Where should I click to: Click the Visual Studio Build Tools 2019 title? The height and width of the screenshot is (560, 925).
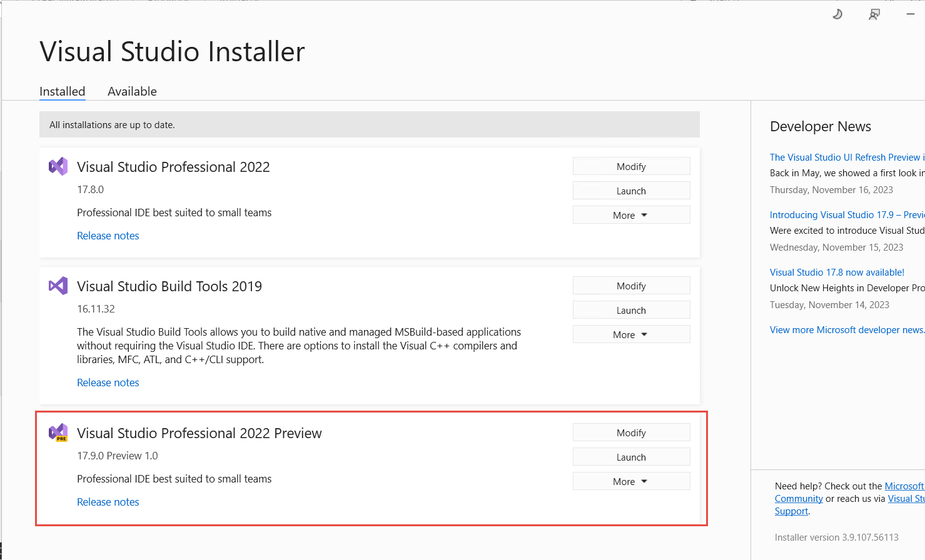[x=169, y=286]
